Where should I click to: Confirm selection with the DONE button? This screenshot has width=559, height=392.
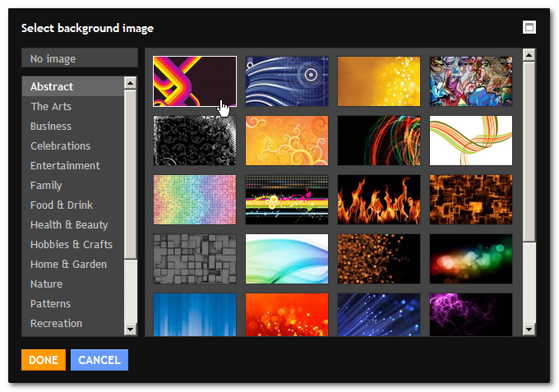tap(44, 360)
